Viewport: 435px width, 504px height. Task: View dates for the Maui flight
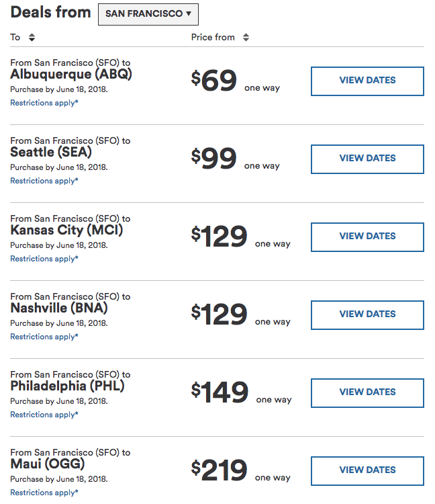367,470
